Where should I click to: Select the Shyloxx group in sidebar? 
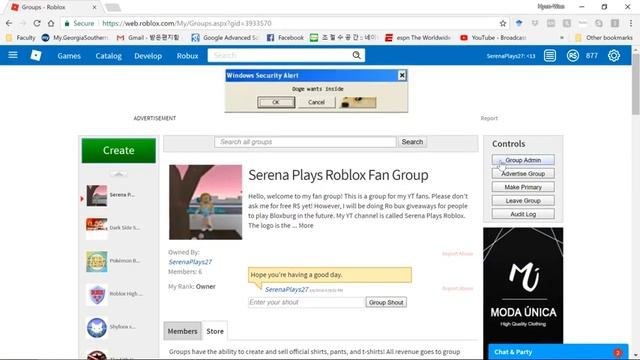point(111,327)
